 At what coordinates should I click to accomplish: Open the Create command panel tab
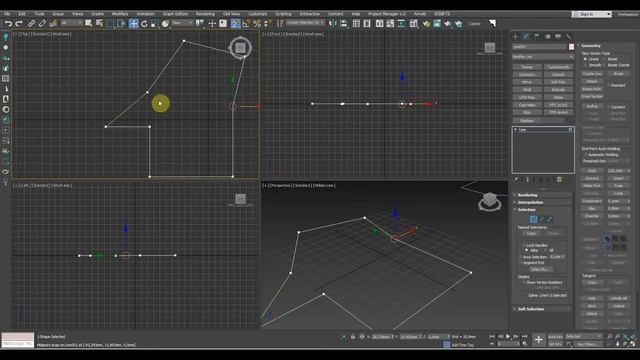click(x=515, y=37)
